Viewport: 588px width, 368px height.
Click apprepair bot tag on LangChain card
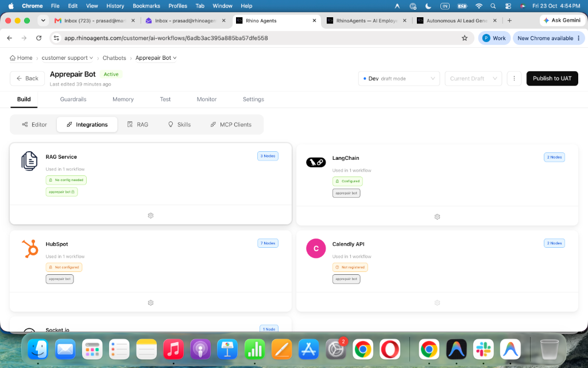pos(346,193)
